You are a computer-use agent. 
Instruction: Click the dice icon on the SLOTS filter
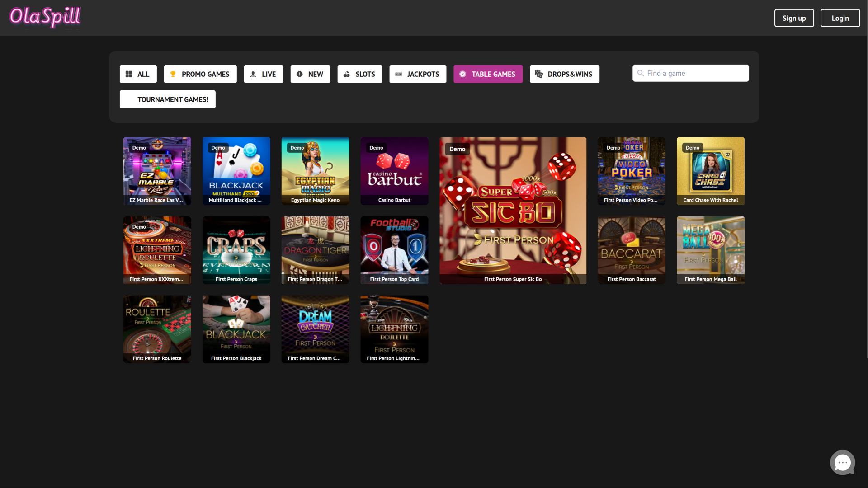[347, 74]
